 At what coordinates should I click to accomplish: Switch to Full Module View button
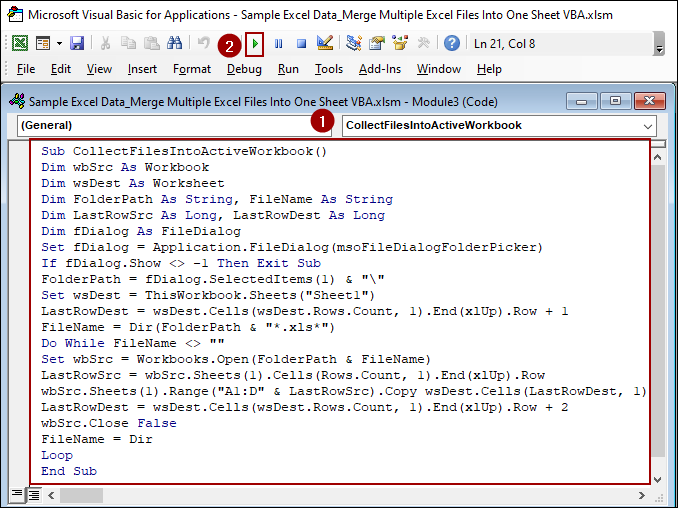pyautogui.click(x=33, y=495)
